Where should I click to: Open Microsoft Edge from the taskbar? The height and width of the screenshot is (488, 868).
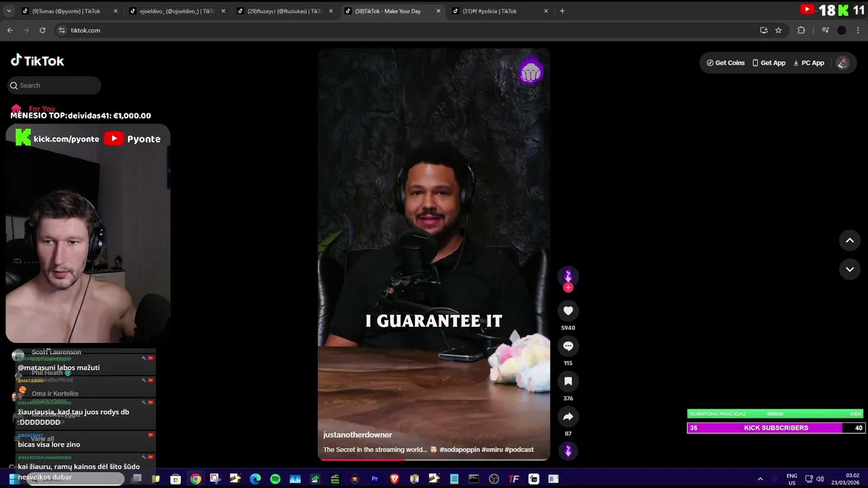click(255, 479)
